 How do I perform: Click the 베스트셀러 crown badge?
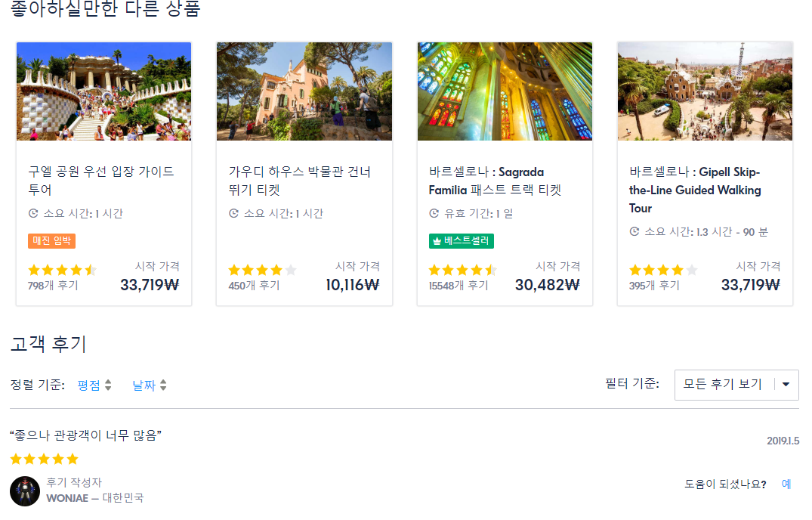(x=462, y=241)
